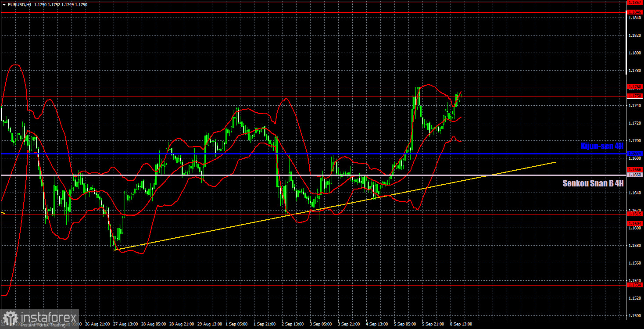Viewport: 644px width, 329px height.
Task: Click the red 1.1534 support level label
Action: (x=635, y=285)
